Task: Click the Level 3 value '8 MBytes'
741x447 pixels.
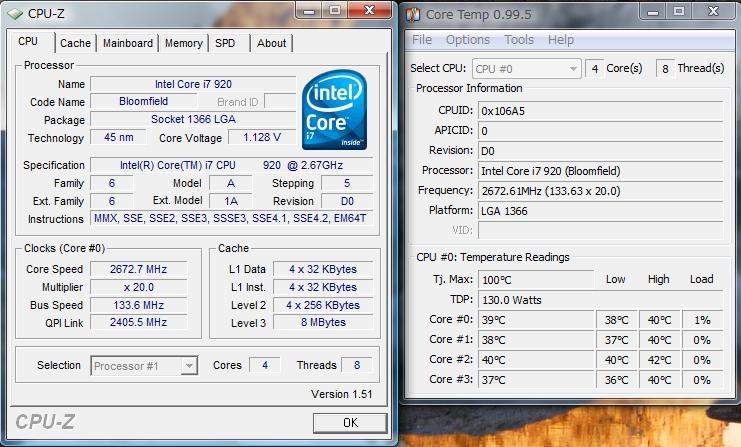Action: [x=323, y=322]
